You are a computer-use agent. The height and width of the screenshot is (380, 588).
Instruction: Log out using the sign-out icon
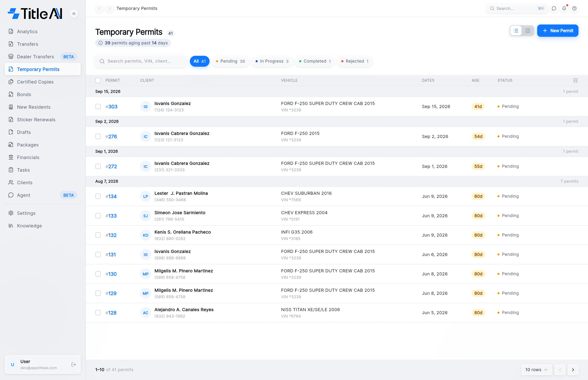point(73,365)
